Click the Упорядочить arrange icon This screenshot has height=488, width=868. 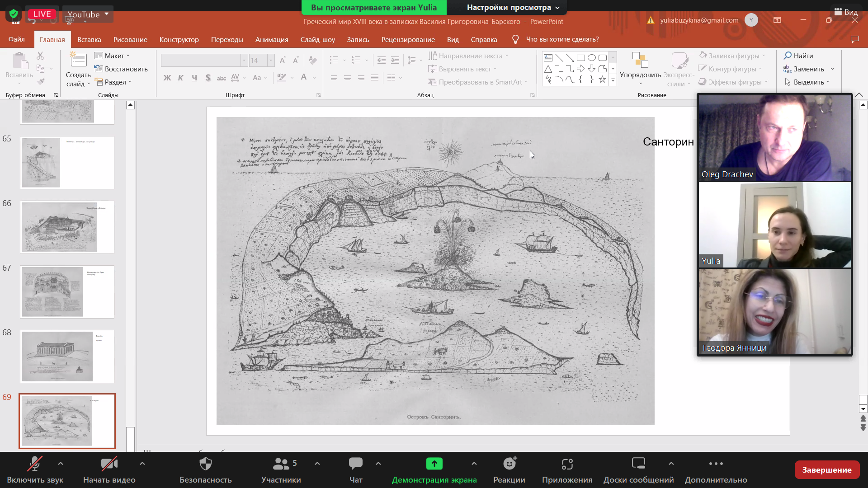pos(640,60)
